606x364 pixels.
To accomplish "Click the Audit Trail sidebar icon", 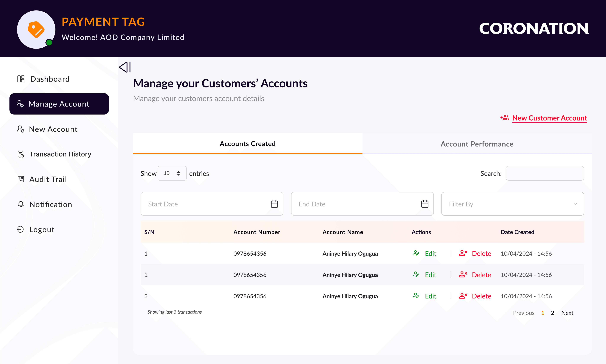I will 21,179.
